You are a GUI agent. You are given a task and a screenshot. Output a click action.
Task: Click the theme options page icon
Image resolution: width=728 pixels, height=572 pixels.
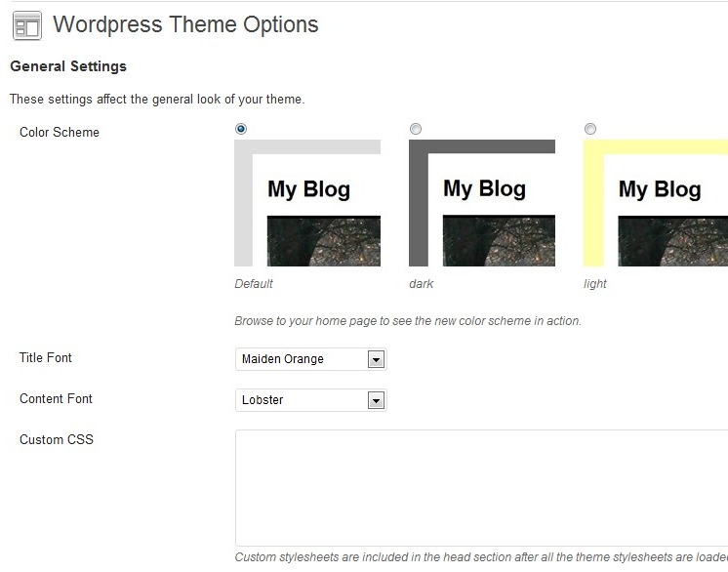point(27,25)
